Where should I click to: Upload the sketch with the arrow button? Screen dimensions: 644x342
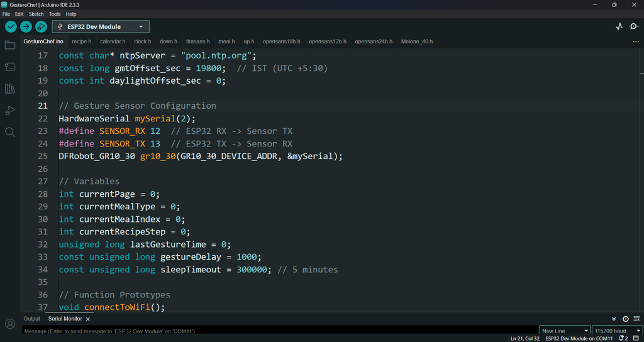[x=26, y=26]
